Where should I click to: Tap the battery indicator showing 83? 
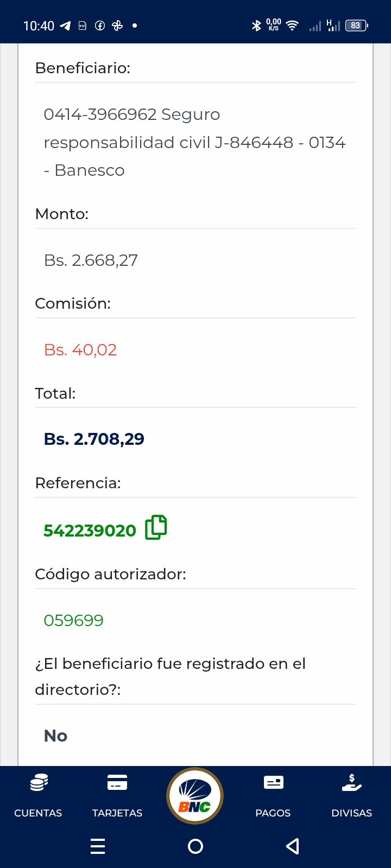tap(356, 25)
